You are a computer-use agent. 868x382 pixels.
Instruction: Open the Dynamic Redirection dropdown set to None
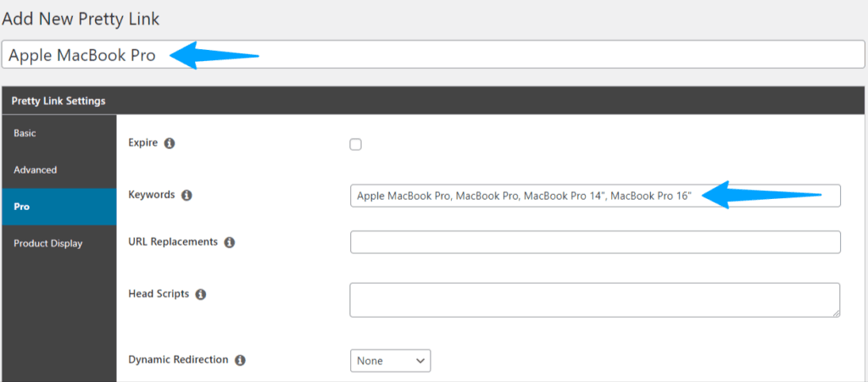390,361
